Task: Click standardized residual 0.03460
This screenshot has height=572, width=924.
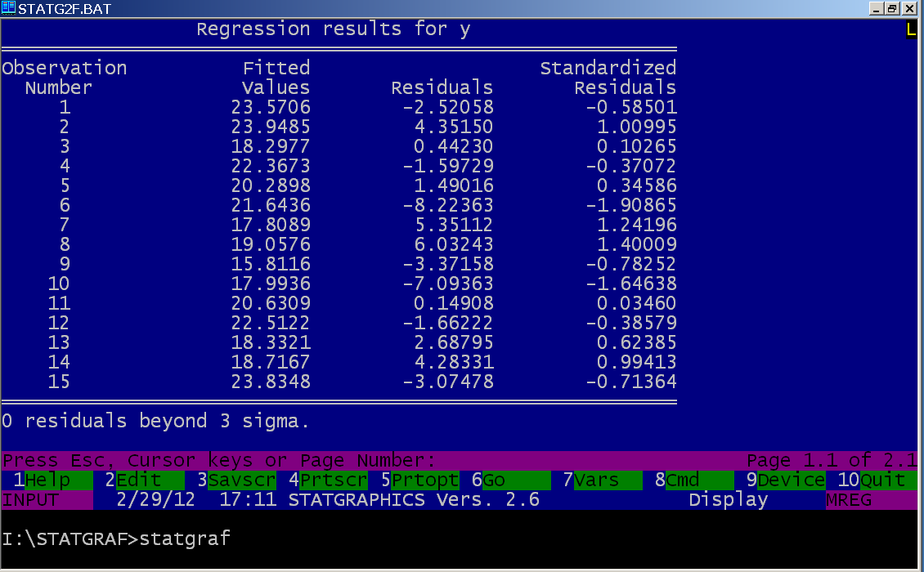Action: coord(637,303)
